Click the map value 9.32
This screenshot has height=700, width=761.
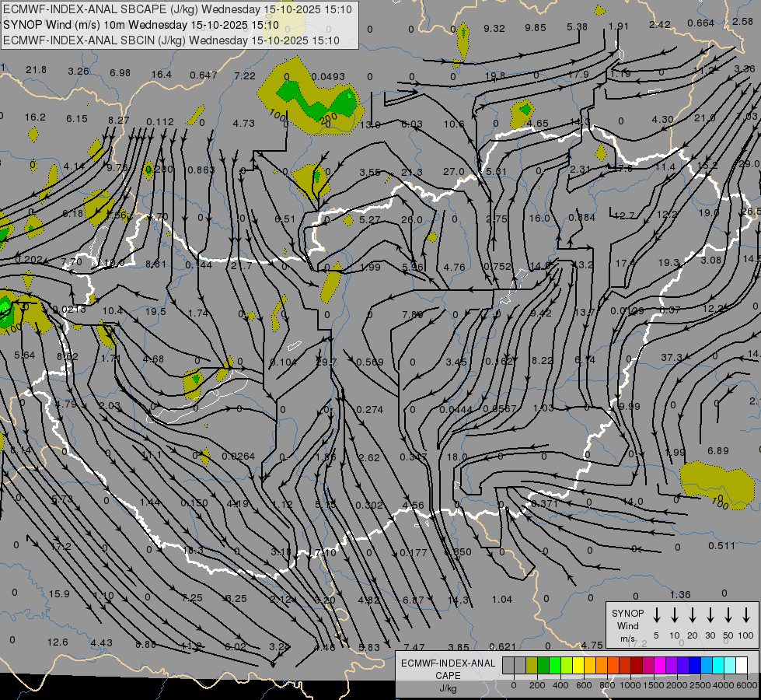[494, 29]
